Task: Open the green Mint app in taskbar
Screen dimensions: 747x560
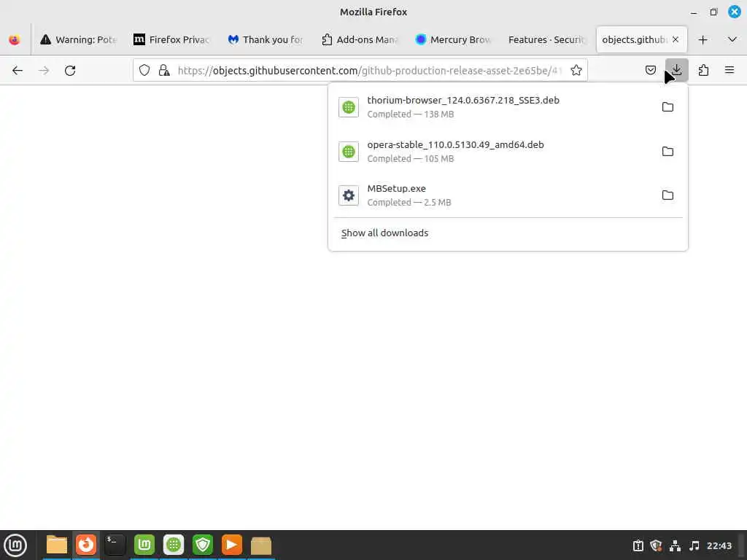Action: (144, 545)
